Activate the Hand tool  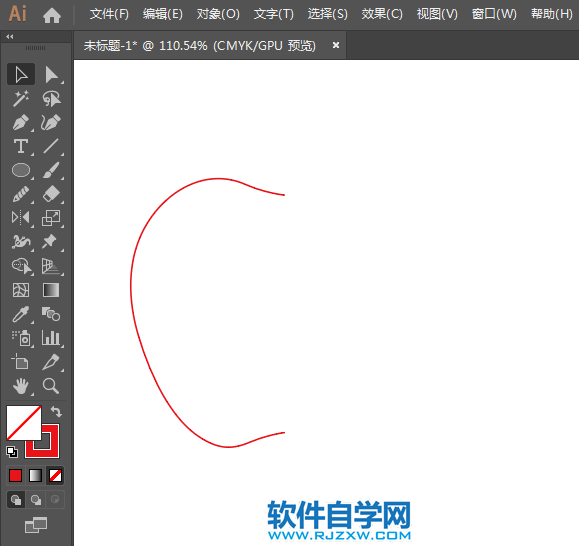tap(21, 386)
